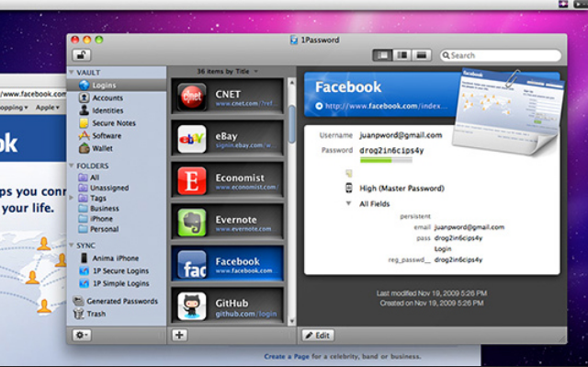The image size is (588, 367).
Task: Click the Last modified Nov 19, 2009 text
Action: coord(432,293)
